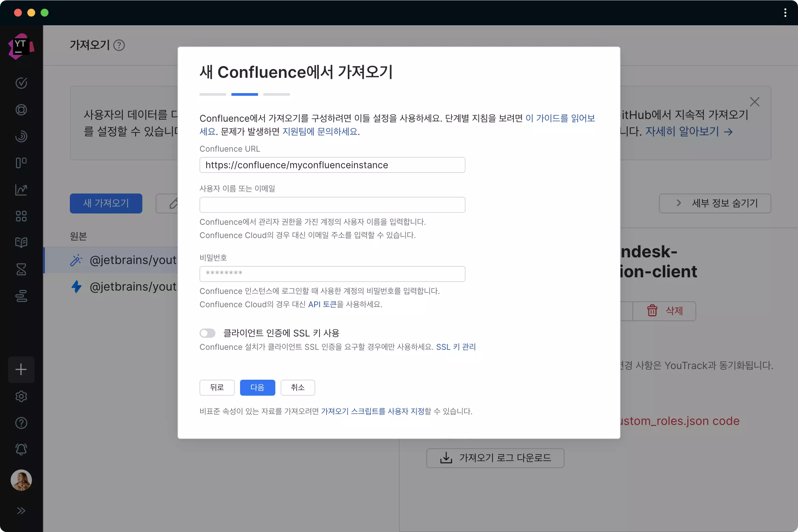Click 가져오기 로그 다운로드 button

click(x=495, y=458)
